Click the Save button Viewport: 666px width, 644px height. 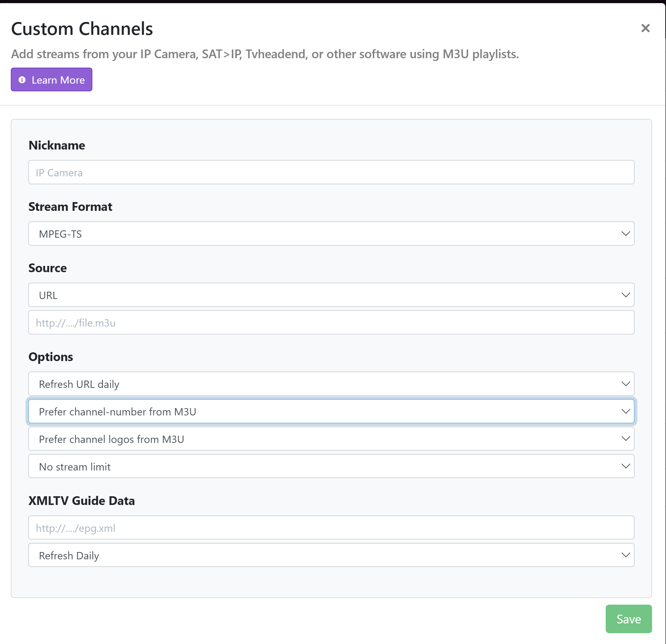pos(628,619)
